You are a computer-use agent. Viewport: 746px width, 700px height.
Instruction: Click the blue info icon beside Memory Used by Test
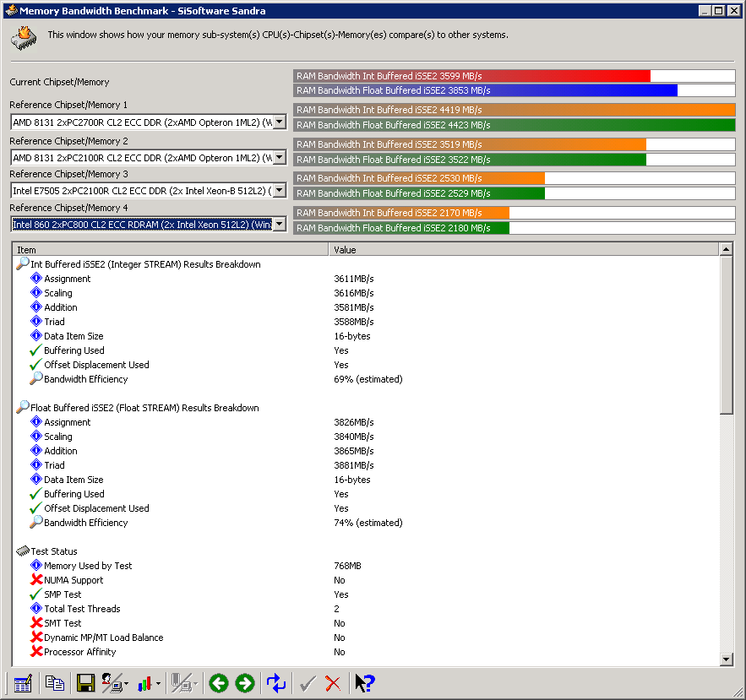pyautogui.click(x=36, y=565)
